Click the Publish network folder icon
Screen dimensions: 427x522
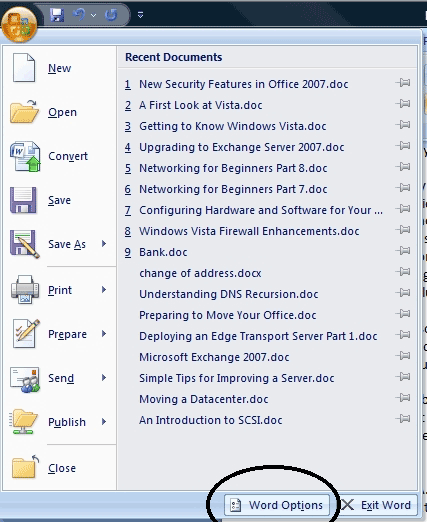point(23,422)
